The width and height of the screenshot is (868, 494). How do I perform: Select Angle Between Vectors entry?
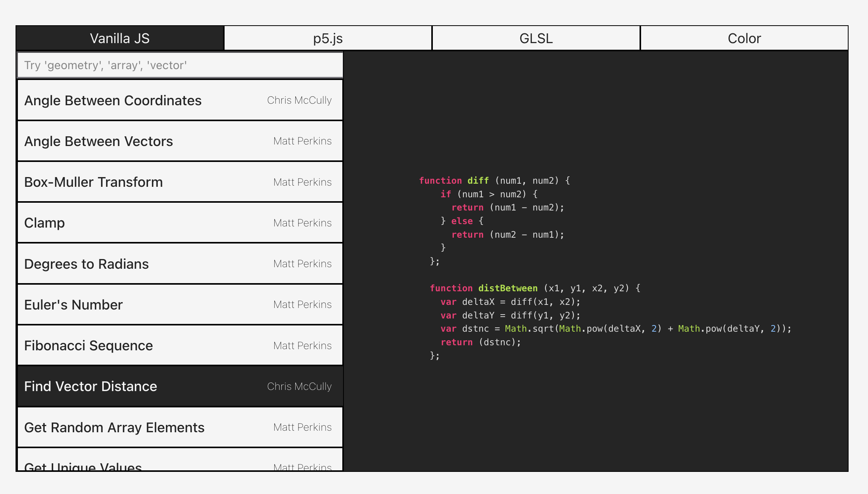coord(180,141)
